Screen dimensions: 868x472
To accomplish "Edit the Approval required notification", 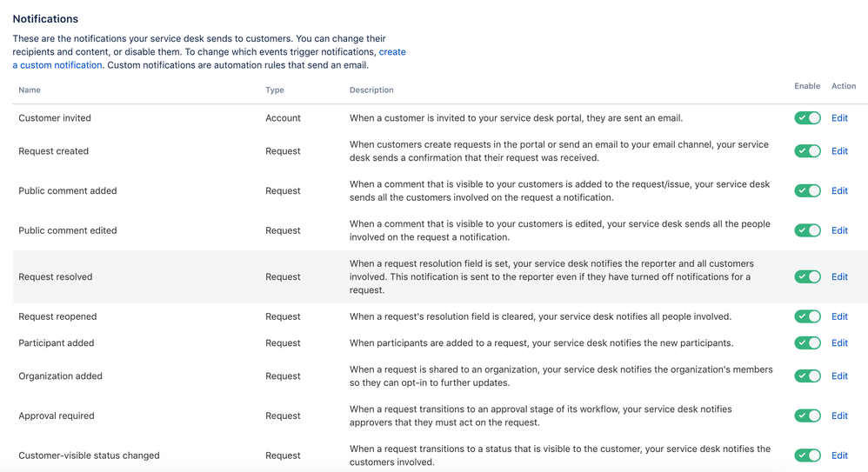I will point(839,416).
